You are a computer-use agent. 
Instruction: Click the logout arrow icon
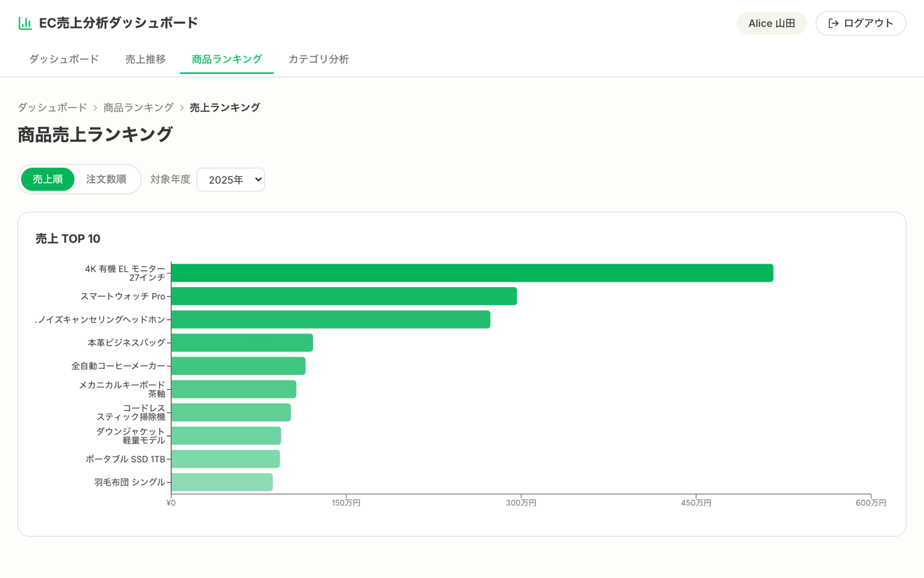tap(834, 23)
